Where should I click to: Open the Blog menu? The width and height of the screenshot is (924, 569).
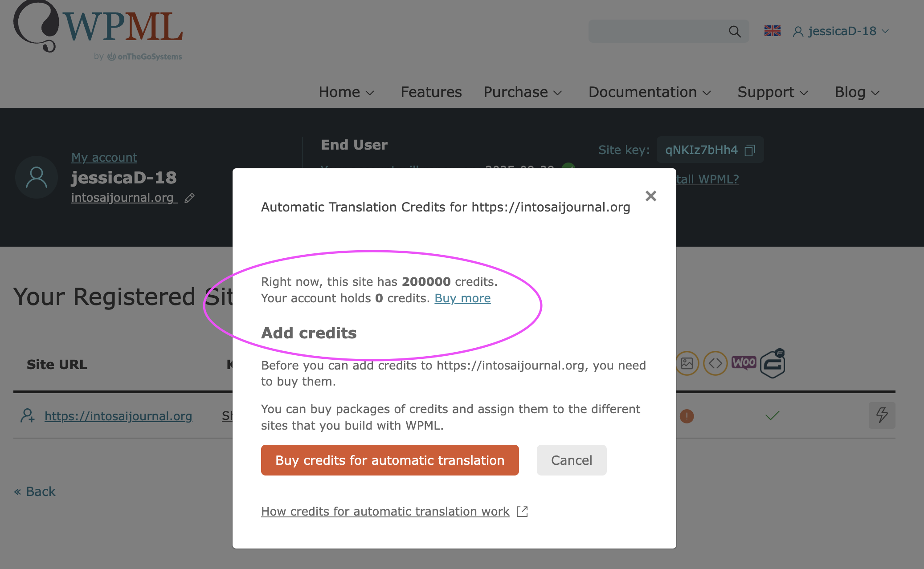tap(857, 92)
